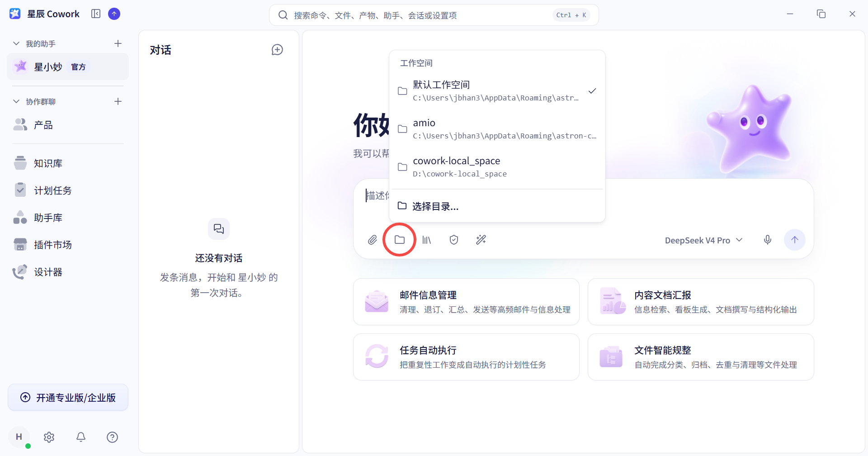This screenshot has width=868, height=456.
Task: Click the 星辰 Cowork app logo
Action: coord(15,14)
